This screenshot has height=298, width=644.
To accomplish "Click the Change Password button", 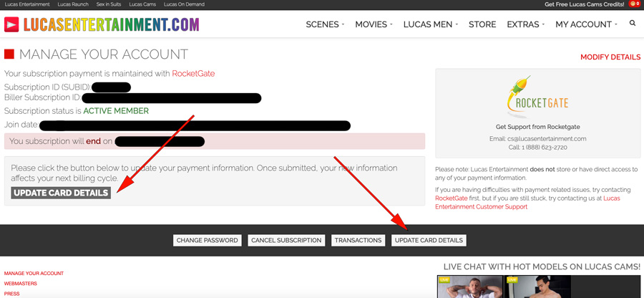I will [x=207, y=241].
